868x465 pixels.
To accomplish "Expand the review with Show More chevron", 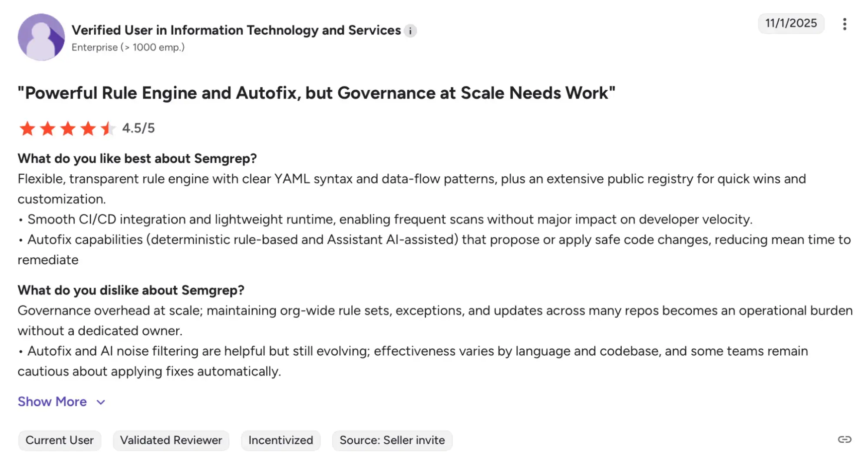I will tap(100, 402).
